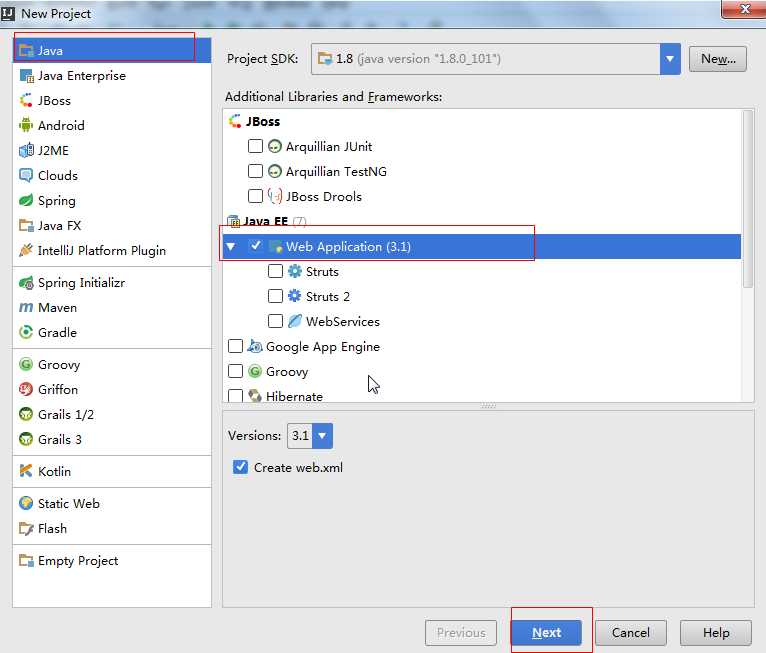Click the Web Application (3.1) label
This screenshot has width=766, height=653.
[348, 247]
